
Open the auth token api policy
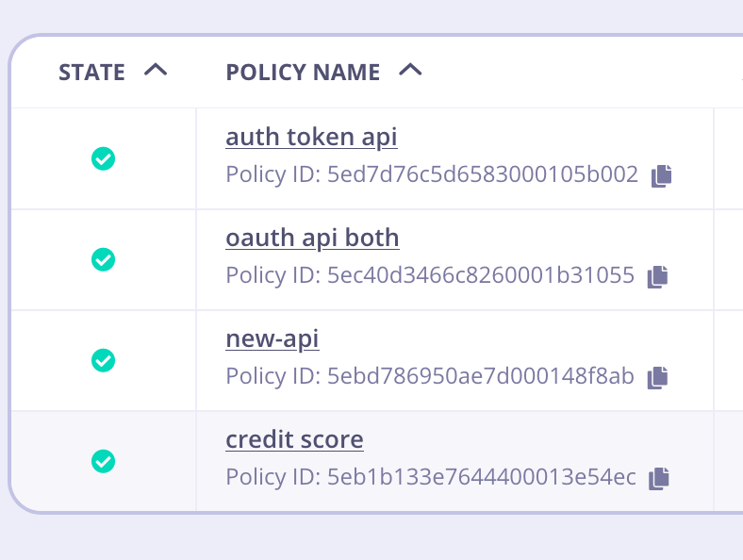[311, 138]
